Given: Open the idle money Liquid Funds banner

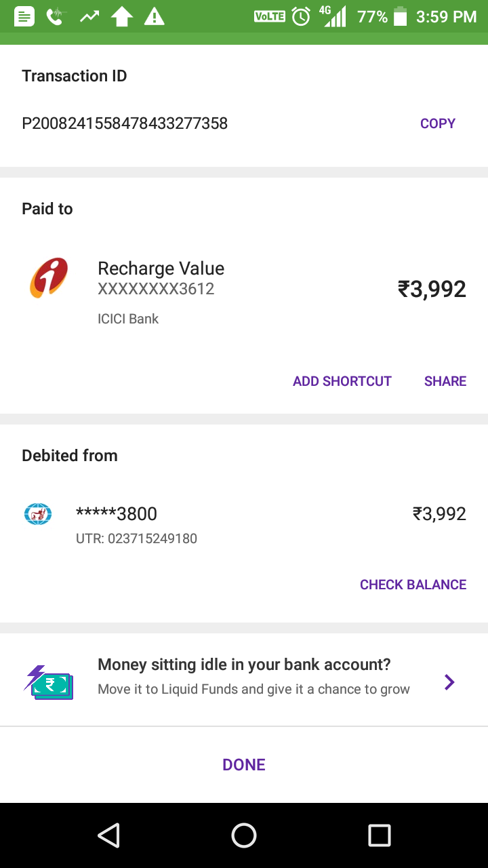Looking at the screenshot, I should coord(253,676).
